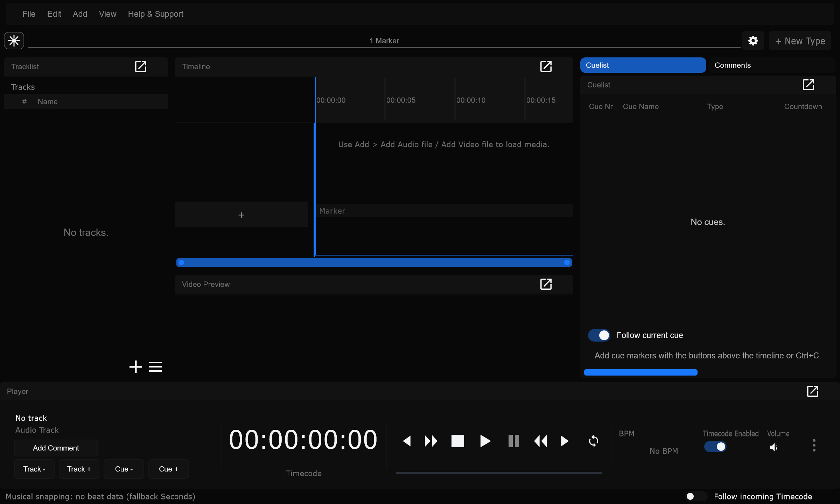840x504 pixels.
Task: Click the Add Comment button
Action: click(56, 448)
